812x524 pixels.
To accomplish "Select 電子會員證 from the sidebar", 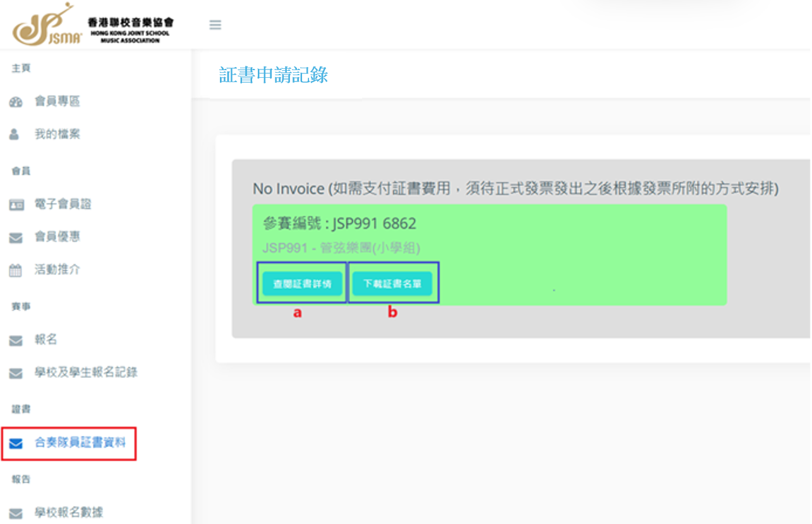I will point(63,204).
